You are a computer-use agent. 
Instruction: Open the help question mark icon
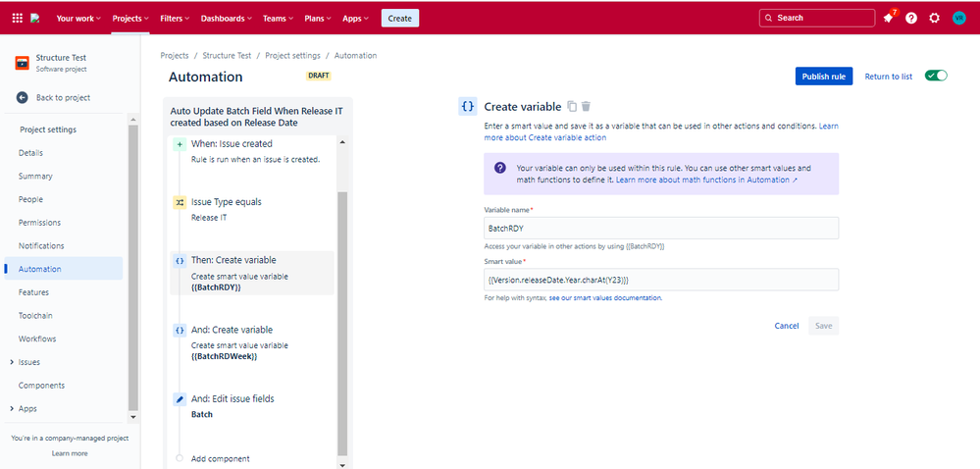[911, 18]
